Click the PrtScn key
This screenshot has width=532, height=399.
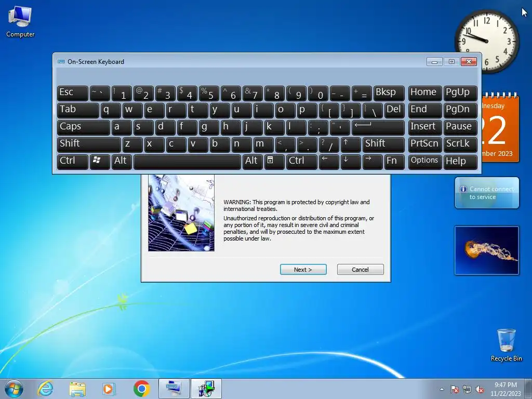click(424, 144)
